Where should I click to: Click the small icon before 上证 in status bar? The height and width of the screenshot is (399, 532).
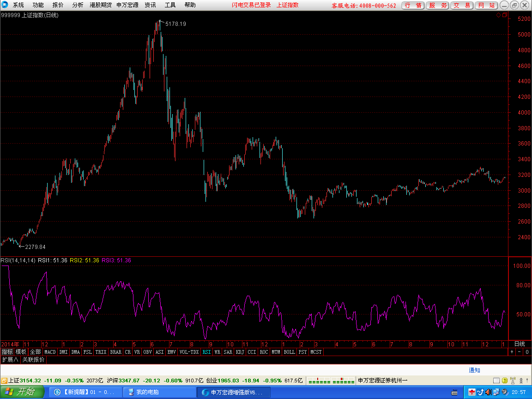tap(4, 381)
